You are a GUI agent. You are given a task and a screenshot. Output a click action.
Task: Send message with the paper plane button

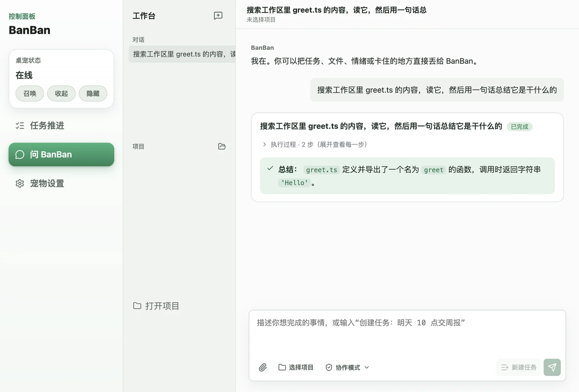pyautogui.click(x=552, y=367)
